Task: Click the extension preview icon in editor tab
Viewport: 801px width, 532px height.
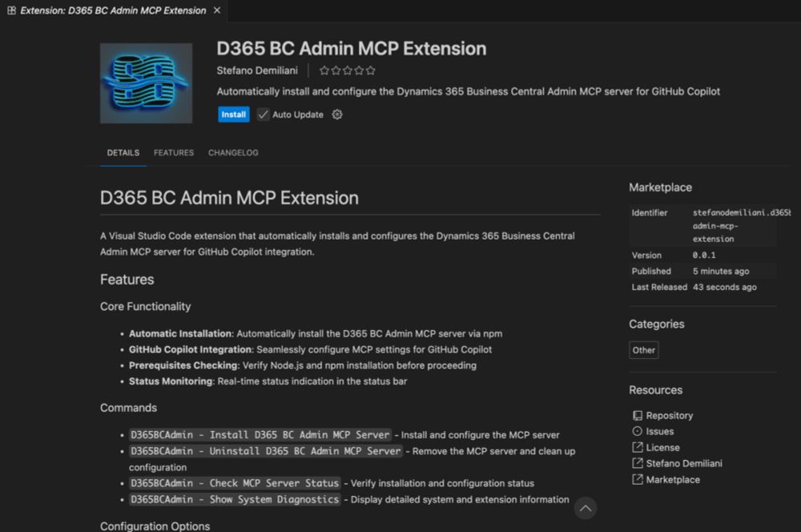Action: click(11, 10)
